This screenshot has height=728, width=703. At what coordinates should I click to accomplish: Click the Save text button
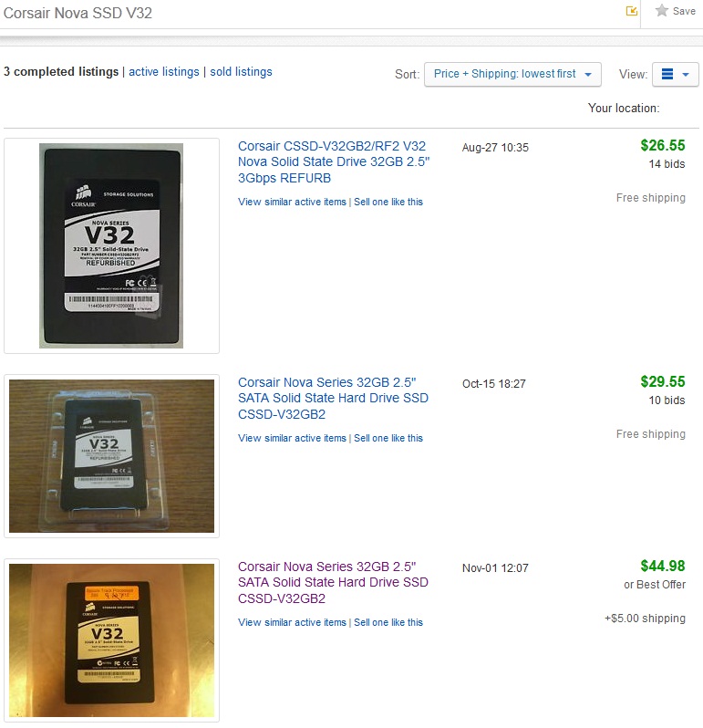(684, 11)
